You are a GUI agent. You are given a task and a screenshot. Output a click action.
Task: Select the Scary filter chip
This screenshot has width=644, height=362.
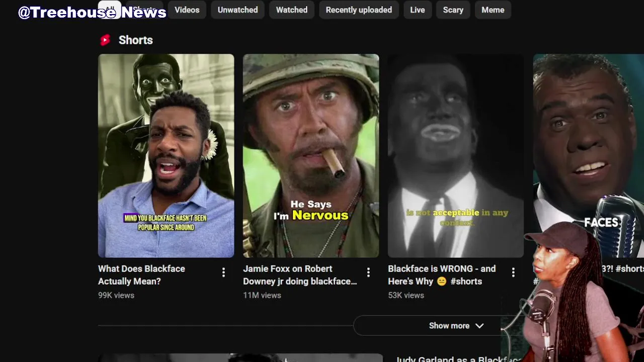[x=453, y=10]
